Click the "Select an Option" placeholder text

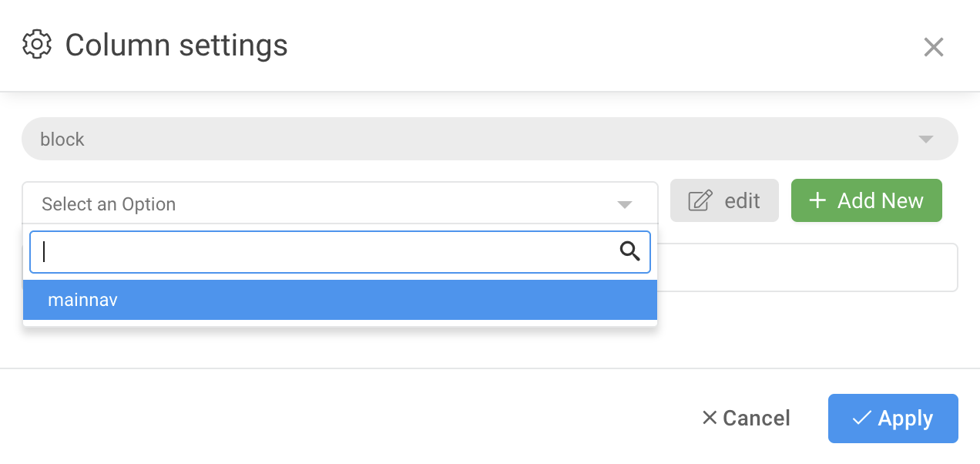109,204
